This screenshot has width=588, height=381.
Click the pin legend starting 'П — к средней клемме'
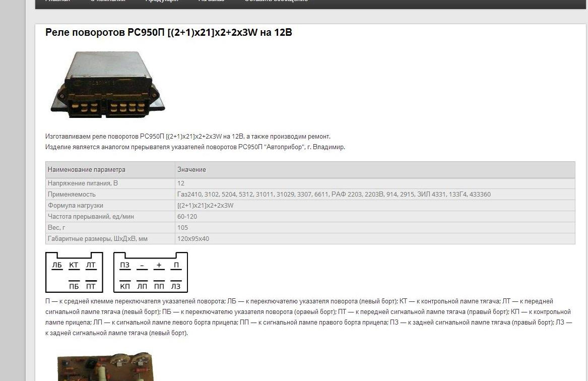click(309, 317)
